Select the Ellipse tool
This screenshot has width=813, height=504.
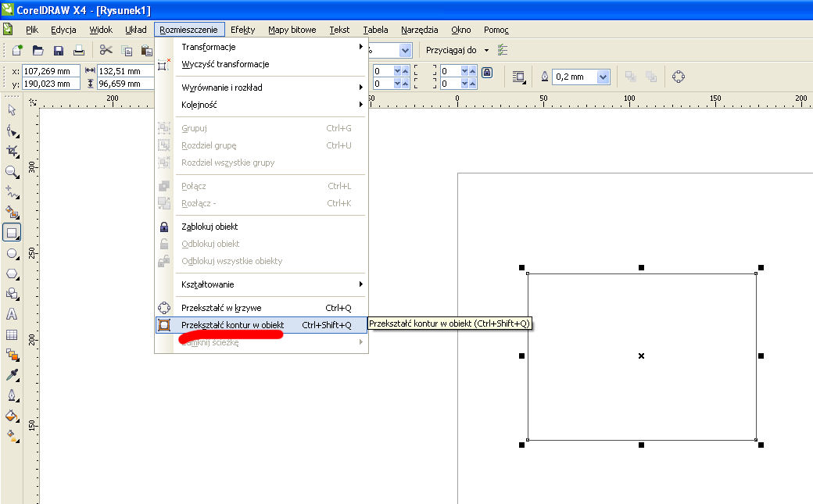click(12, 253)
